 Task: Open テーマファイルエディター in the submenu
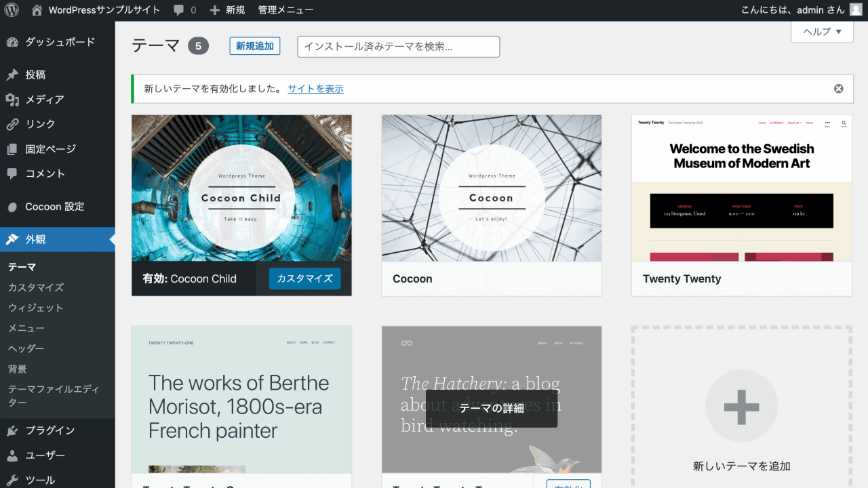tap(54, 396)
